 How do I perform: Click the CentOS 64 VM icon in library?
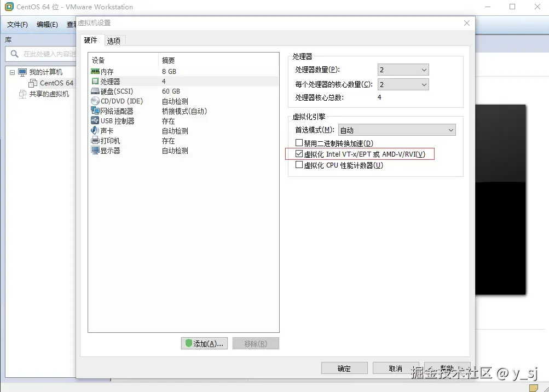pos(33,83)
